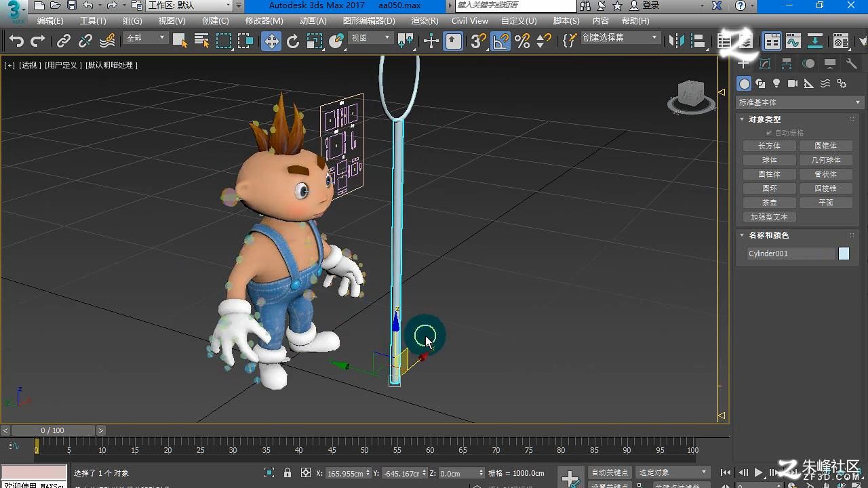Open the 选定对象 key filter dropdown
The width and height of the screenshot is (868, 488).
(673, 472)
